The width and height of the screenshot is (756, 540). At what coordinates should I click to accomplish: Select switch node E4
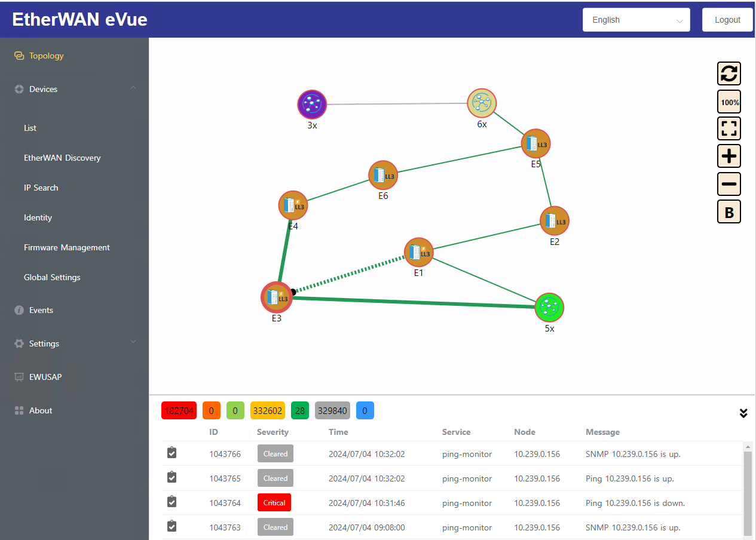click(x=293, y=206)
